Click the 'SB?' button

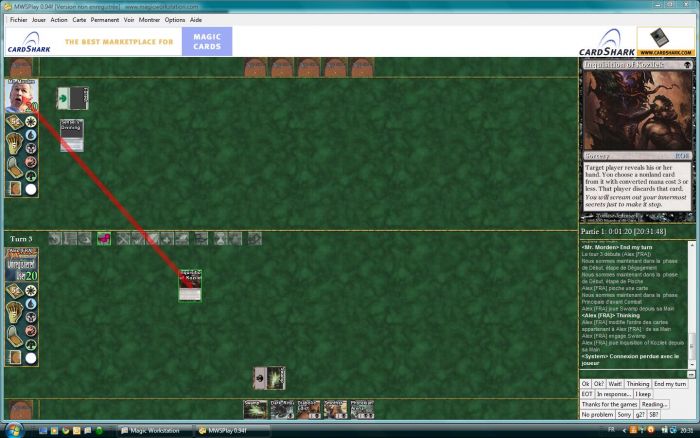(654, 415)
